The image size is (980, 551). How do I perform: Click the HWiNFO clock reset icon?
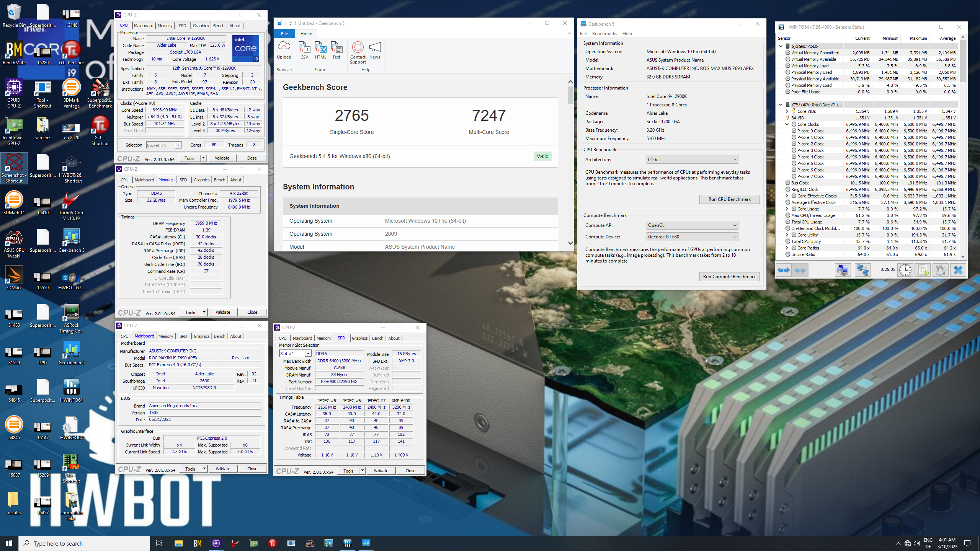click(905, 270)
